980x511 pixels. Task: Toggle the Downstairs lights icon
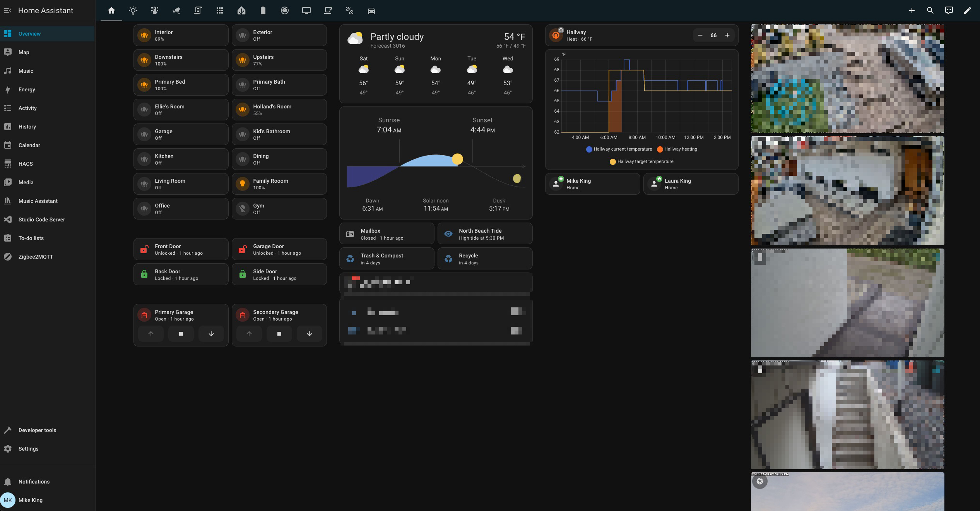144,60
